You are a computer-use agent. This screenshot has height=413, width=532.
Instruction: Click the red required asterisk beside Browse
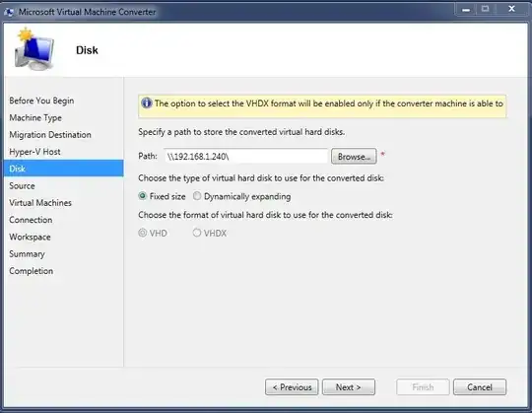tap(382, 154)
